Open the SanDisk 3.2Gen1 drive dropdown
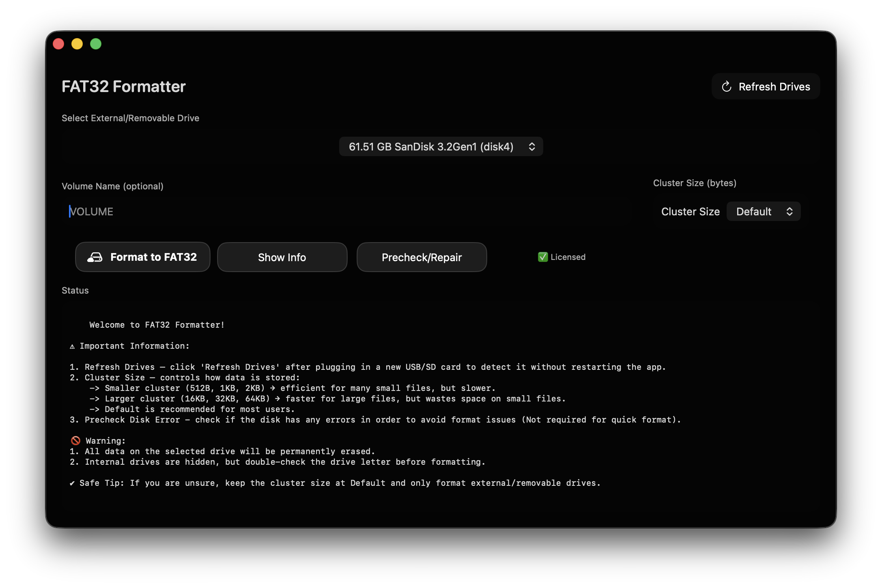The image size is (882, 588). click(x=441, y=146)
